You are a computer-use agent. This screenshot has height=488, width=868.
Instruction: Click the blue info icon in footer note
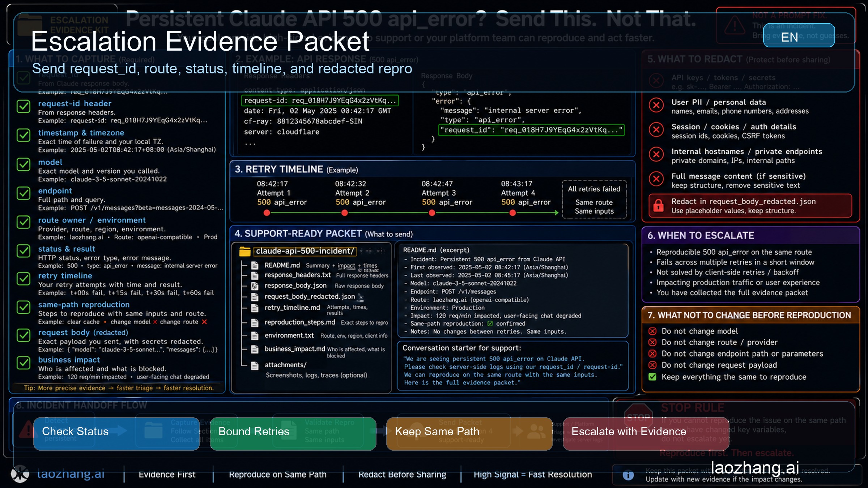click(x=628, y=475)
